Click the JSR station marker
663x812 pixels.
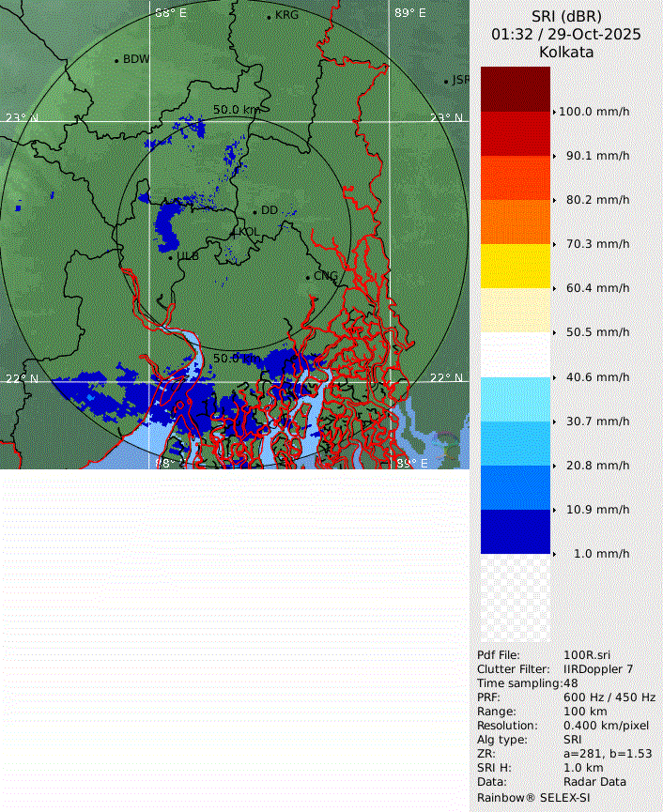(x=446, y=82)
